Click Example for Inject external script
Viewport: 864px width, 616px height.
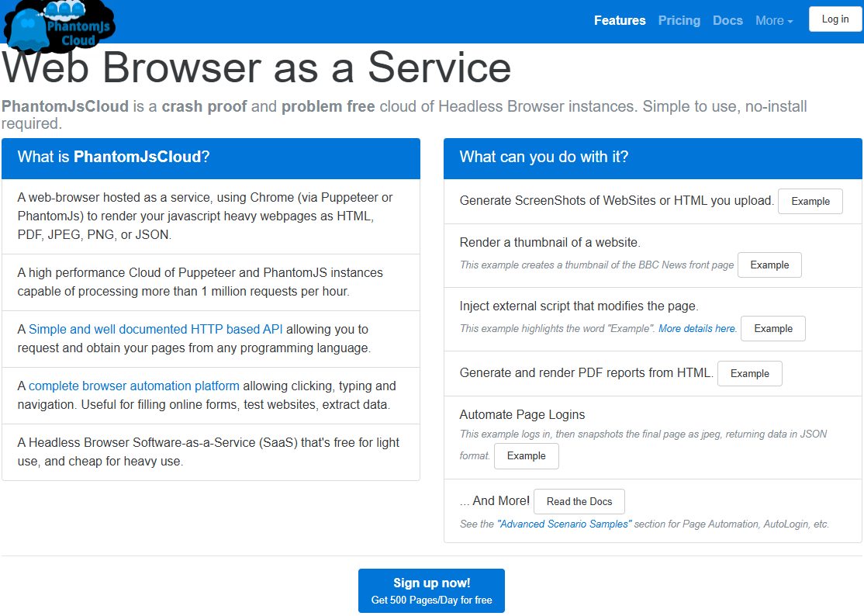(773, 328)
